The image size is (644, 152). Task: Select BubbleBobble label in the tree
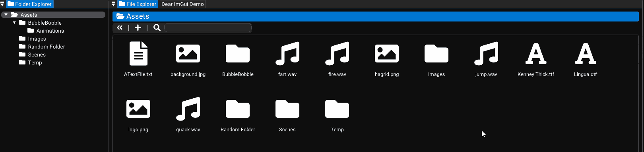(45, 23)
